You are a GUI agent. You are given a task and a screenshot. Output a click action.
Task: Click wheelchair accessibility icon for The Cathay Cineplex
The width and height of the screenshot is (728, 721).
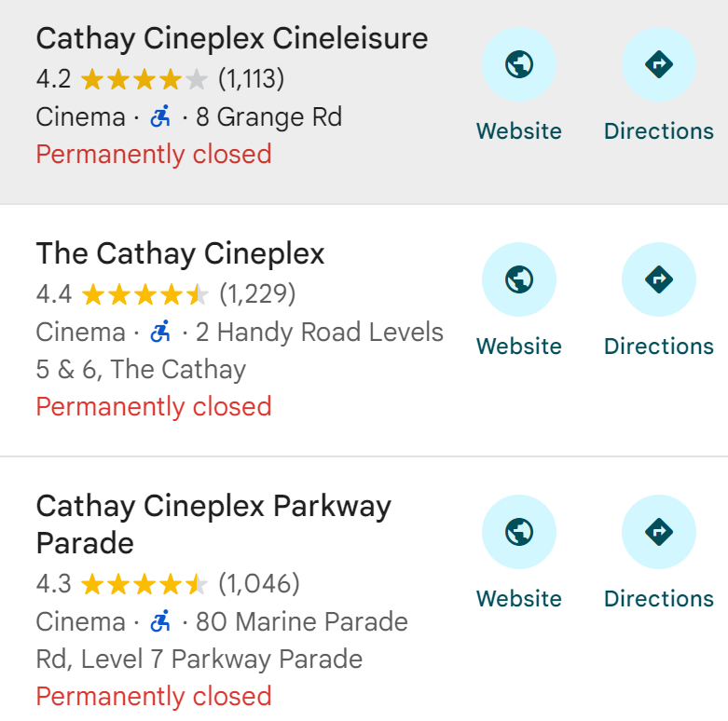(160, 332)
